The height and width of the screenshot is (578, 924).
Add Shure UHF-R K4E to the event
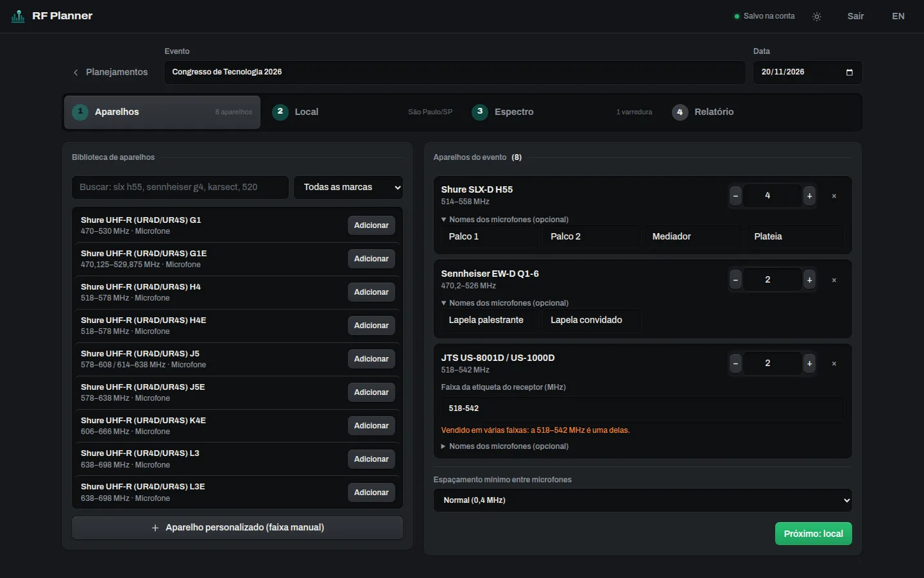pyautogui.click(x=372, y=426)
